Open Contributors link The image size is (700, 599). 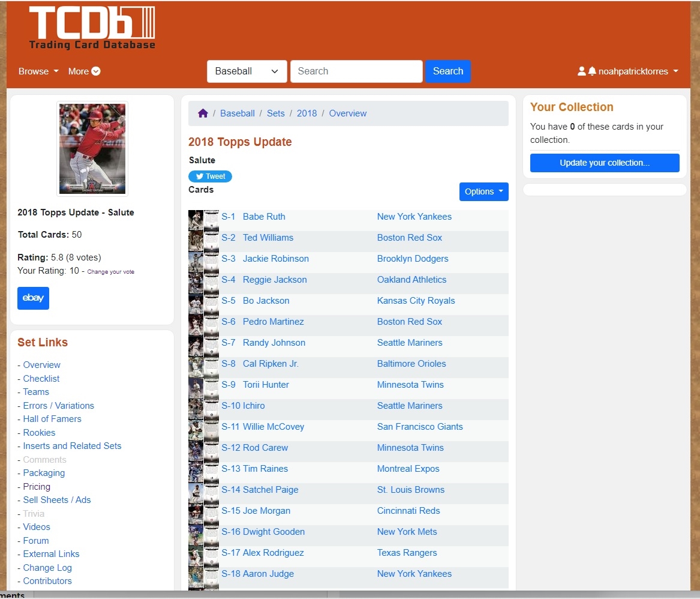pyautogui.click(x=47, y=581)
